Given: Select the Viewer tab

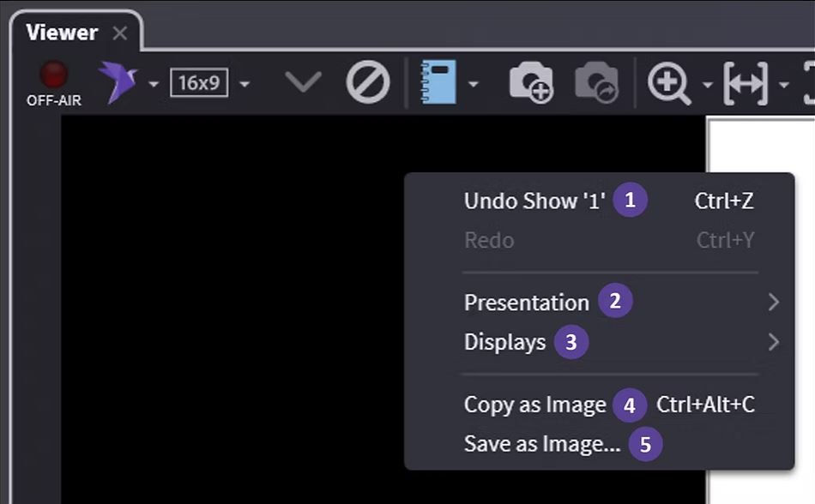Looking at the screenshot, I should tap(62, 33).
